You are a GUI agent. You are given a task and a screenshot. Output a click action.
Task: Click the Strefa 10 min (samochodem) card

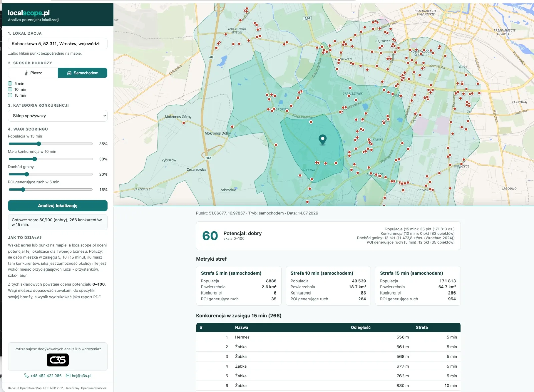(328, 286)
